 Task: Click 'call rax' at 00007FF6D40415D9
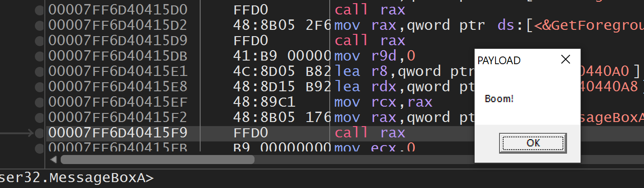pyautogui.click(x=370, y=40)
